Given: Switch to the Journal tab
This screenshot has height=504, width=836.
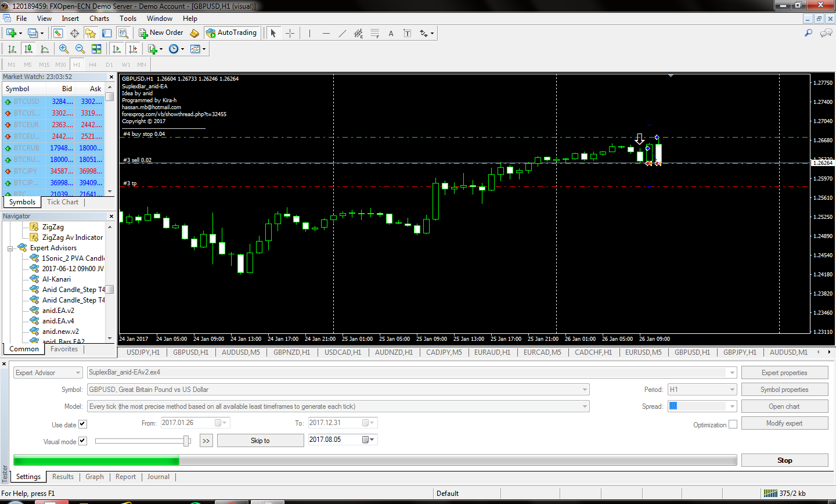Looking at the screenshot, I should [158, 477].
